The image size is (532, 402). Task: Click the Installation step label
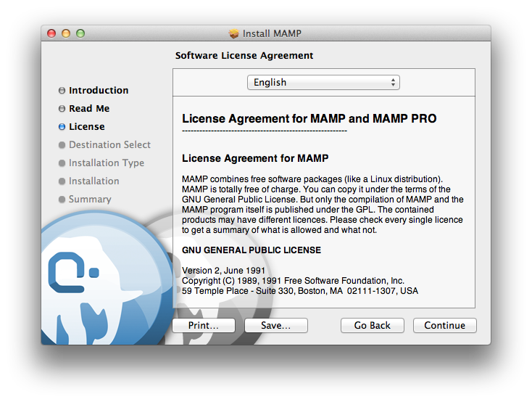[x=94, y=181]
